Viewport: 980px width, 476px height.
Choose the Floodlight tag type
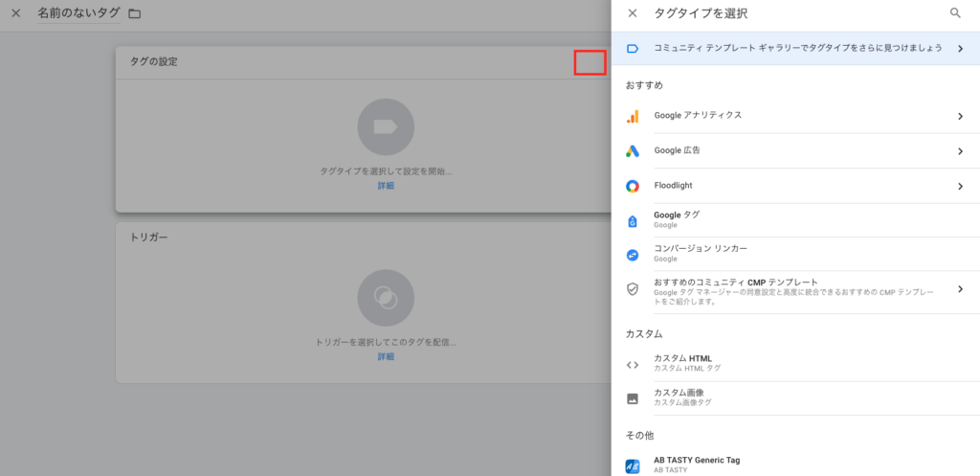click(x=795, y=186)
